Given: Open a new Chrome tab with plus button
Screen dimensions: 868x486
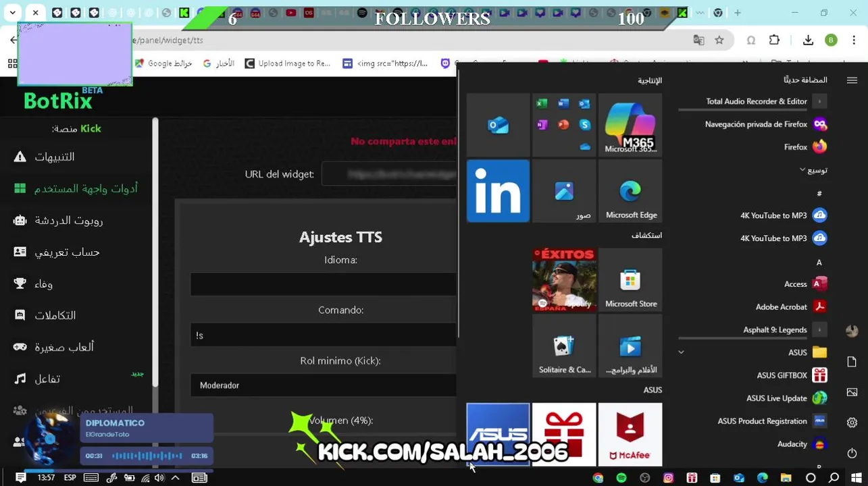Looking at the screenshot, I should point(738,13).
